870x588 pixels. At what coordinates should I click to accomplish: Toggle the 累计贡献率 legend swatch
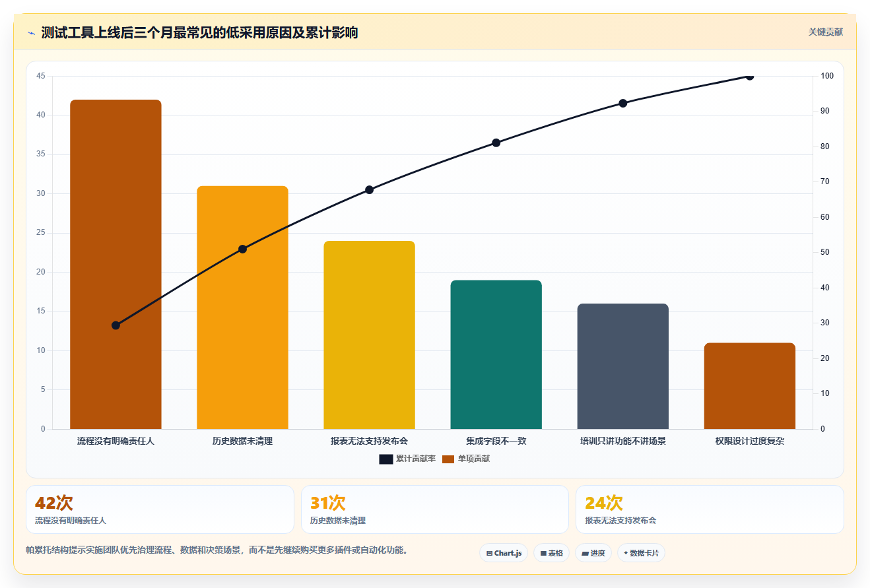coord(385,459)
